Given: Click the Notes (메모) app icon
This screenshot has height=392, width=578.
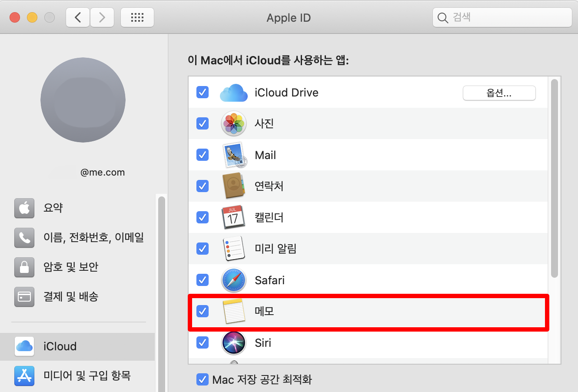Looking at the screenshot, I should tap(234, 311).
